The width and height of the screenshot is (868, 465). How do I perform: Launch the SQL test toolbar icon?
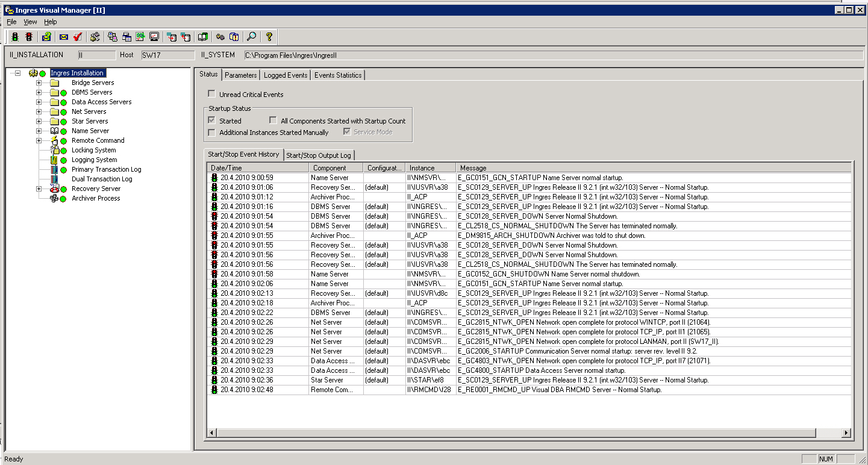coord(140,37)
